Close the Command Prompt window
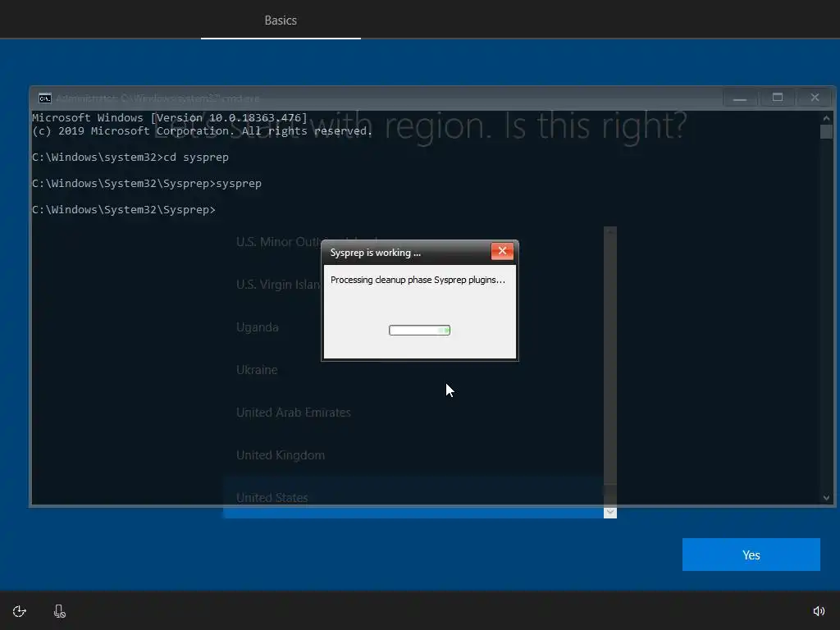The height and width of the screenshot is (630, 840). [815, 98]
